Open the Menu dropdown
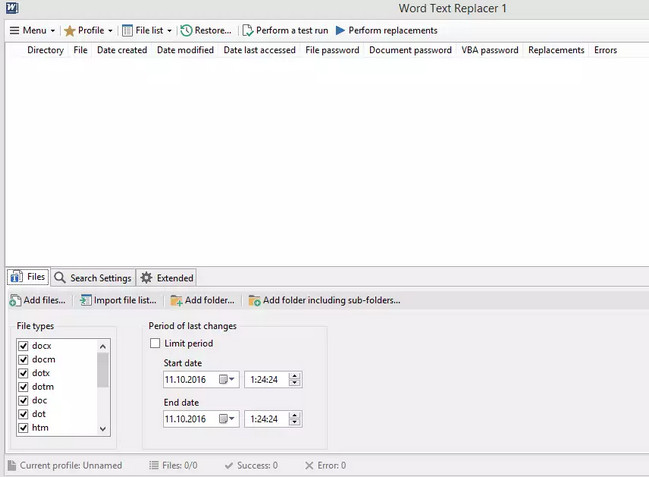This screenshot has height=477, width=649. (x=32, y=30)
